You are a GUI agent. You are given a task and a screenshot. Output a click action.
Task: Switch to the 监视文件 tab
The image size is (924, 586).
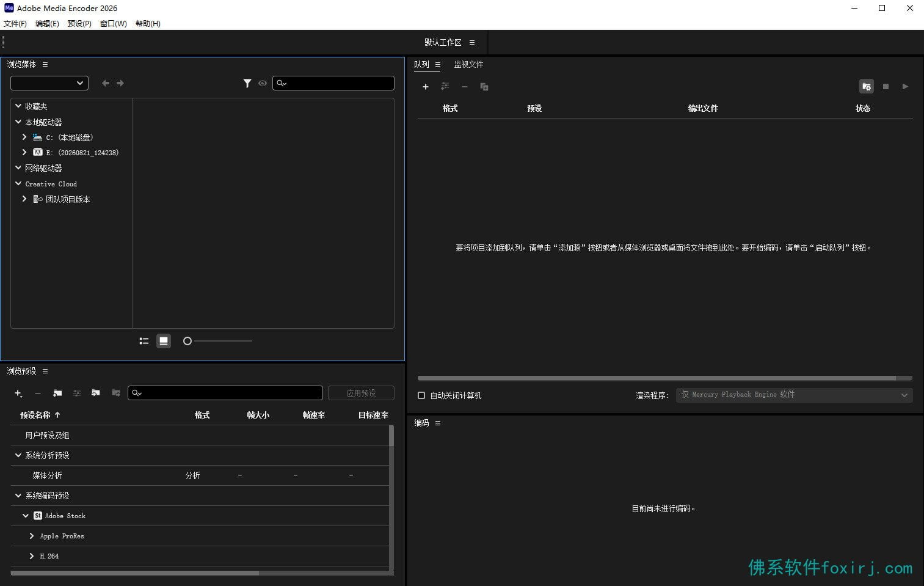click(x=468, y=64)
